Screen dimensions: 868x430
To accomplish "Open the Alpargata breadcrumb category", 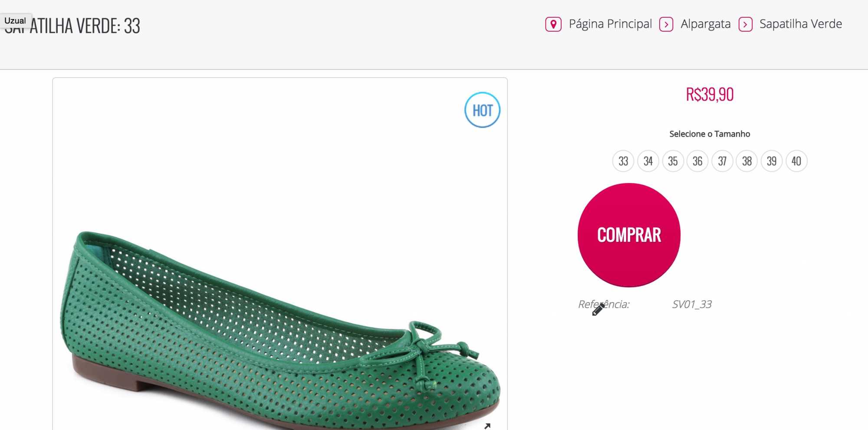I will click(x=705, y=24).
